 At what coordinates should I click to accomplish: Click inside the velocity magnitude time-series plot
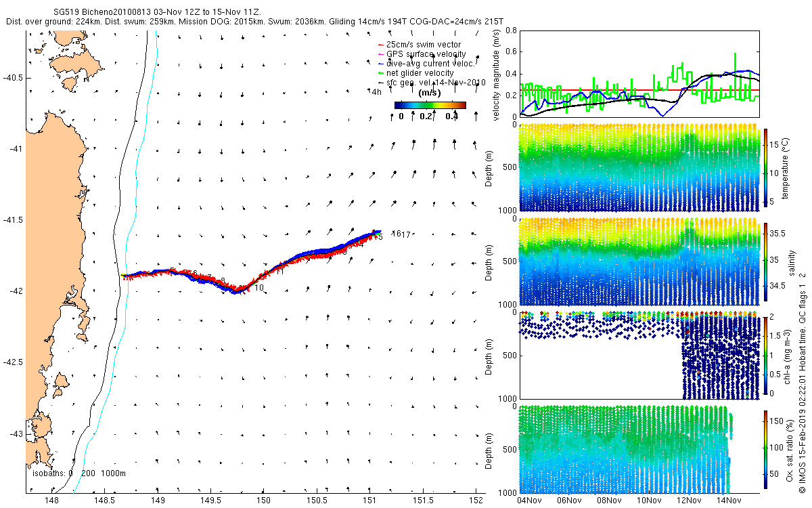pos(639,74)
